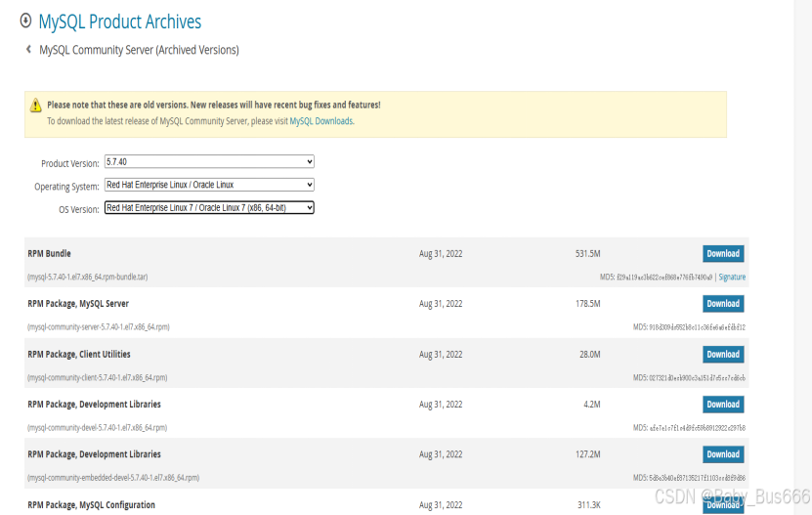Viewport: 812px width, 515px height.
Task: Click the download circle icon beside MySQL Product Archives
Action: (25, 20)
